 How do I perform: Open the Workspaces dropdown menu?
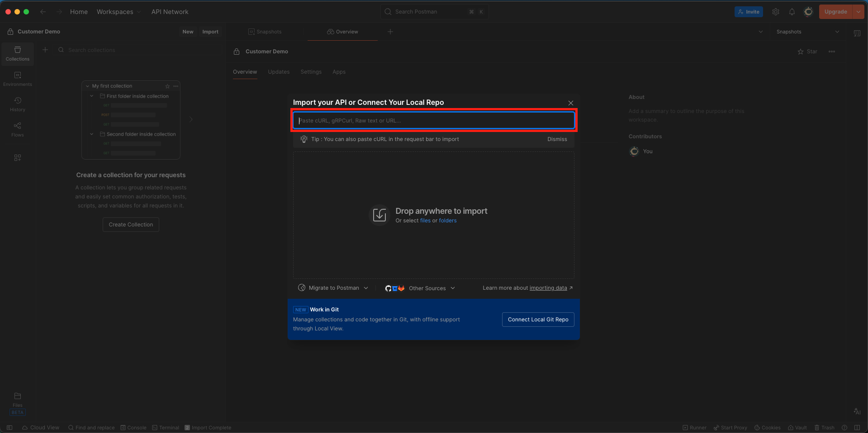point(119,12)
